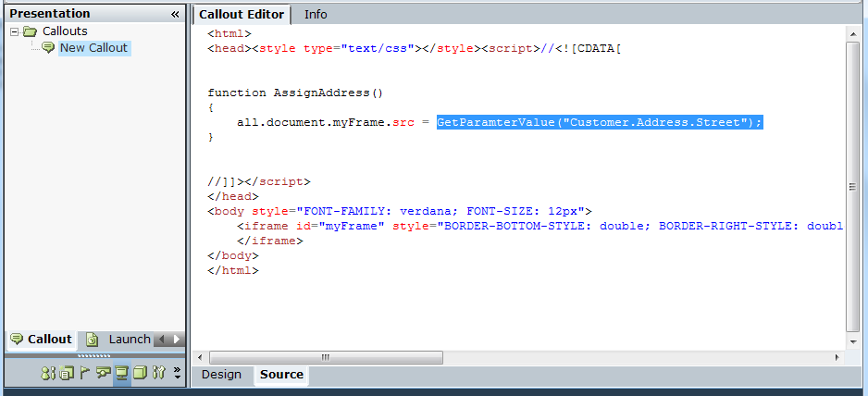
Task: Click the 3D cube icon in bottom toolbar
Action: pos(140,374)
